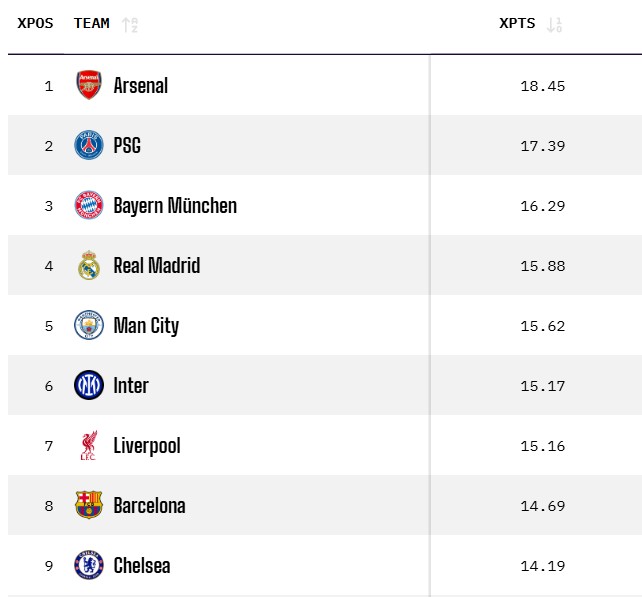Open the Arsenal team name link

pyautogui.click(x=141, y=86)
